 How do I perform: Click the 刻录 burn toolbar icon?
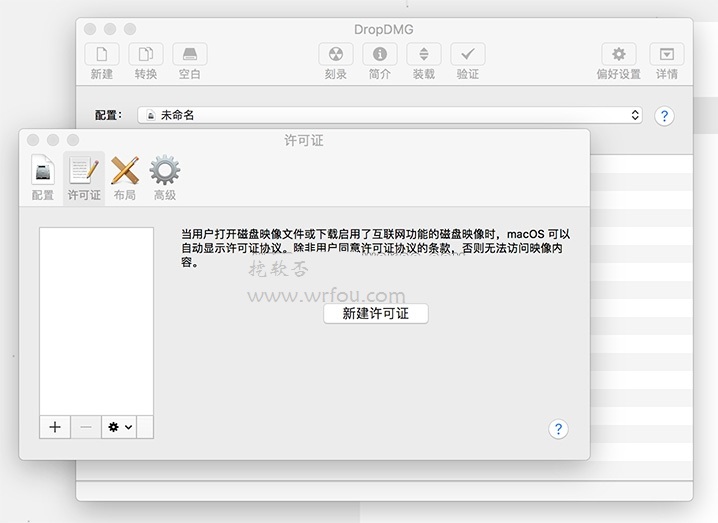[336, 54]
